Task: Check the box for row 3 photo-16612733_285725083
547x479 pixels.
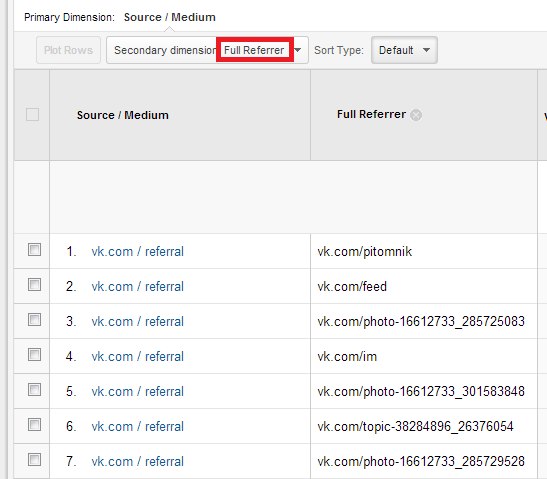Action: [34, 320]
